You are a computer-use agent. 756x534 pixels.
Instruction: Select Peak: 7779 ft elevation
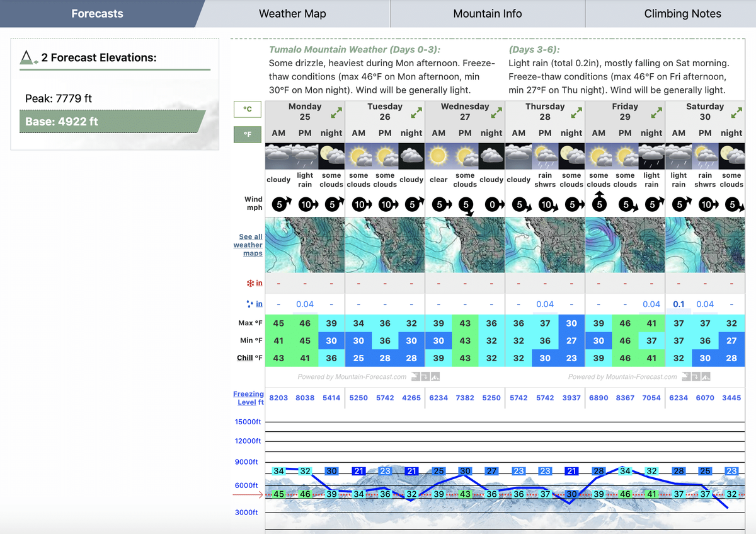point(59,98)
